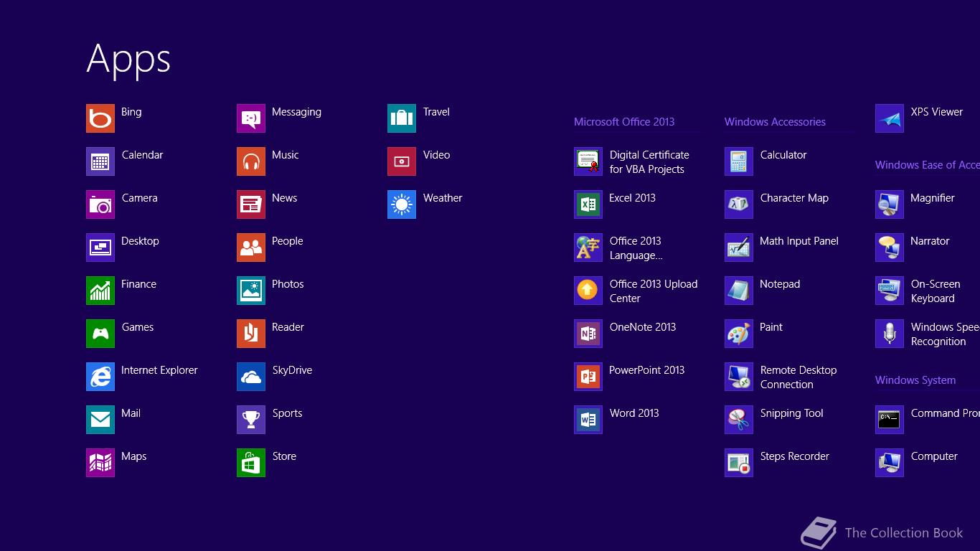Open the XPS Viewer icon
Screen dimensions: 980x551
[890, 118]
